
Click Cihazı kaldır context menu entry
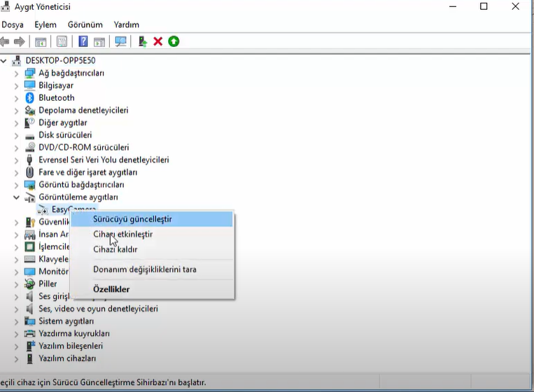115,249
